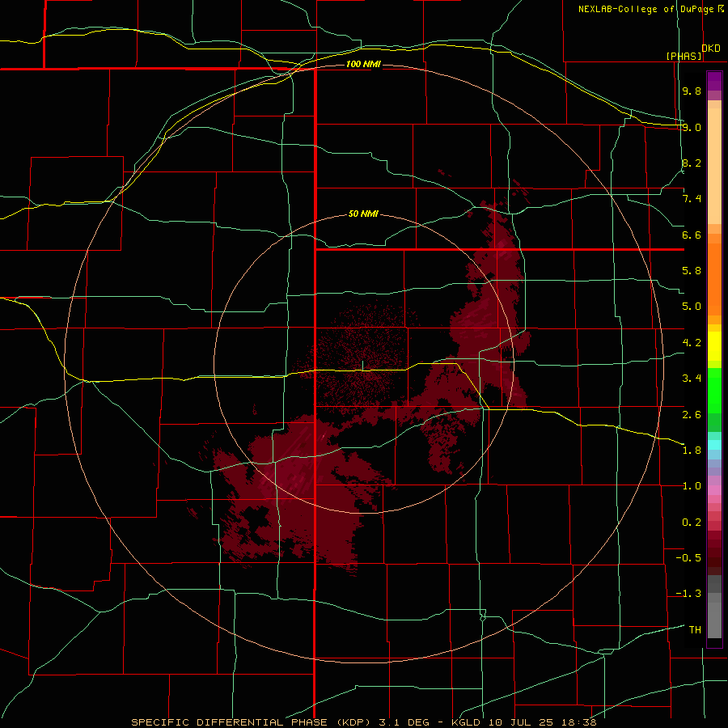Click the 5.0 color scale value
The image size is (728, 728).
(x=692, y=307)
